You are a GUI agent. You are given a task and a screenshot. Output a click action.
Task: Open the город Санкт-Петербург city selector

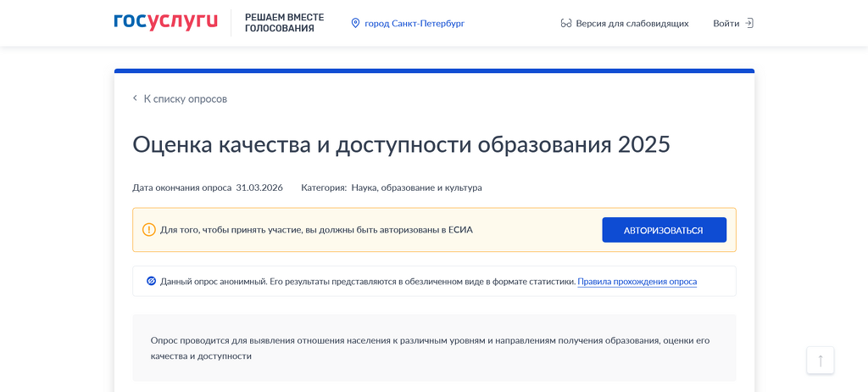(414, 23)
